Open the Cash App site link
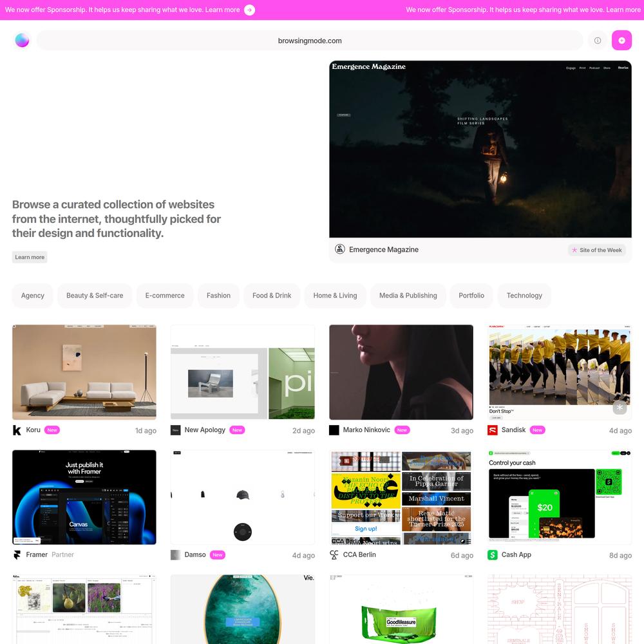644x644 pixels. tap(516, 554)
